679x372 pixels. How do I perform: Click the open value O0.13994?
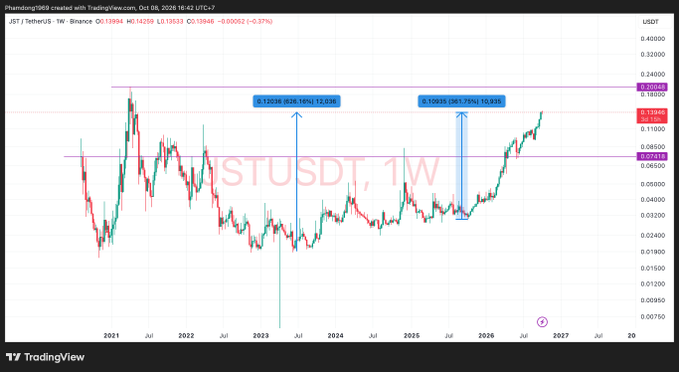click(x=109, y=21)
